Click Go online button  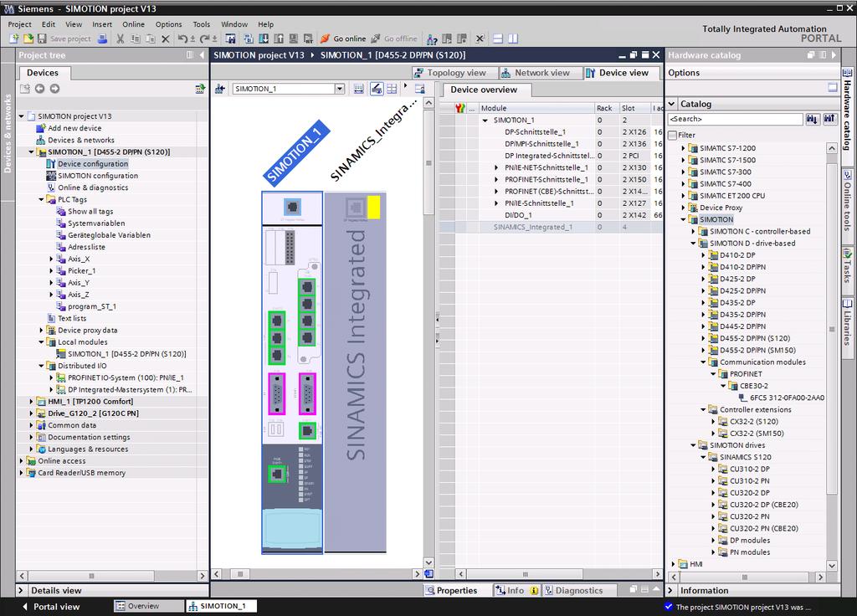(x=343, y=38)
